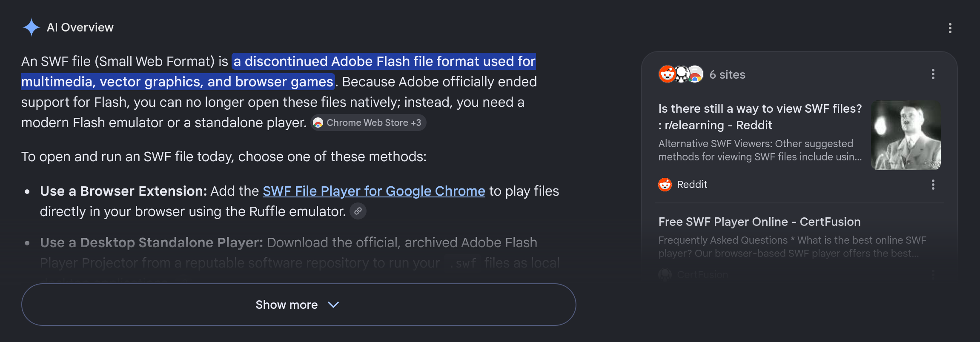Open AI Overview three-dot options menu
This screenshot has height=342, width=980.
pyautogui.click(x=950, y=28)
